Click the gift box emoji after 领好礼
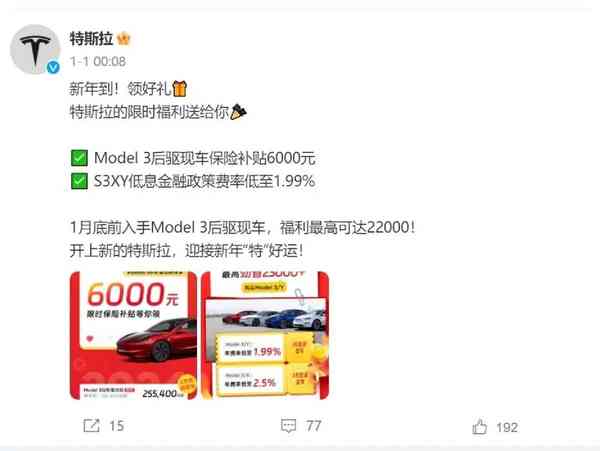Screen dimensions: 600x451 (x=179, y=89)
